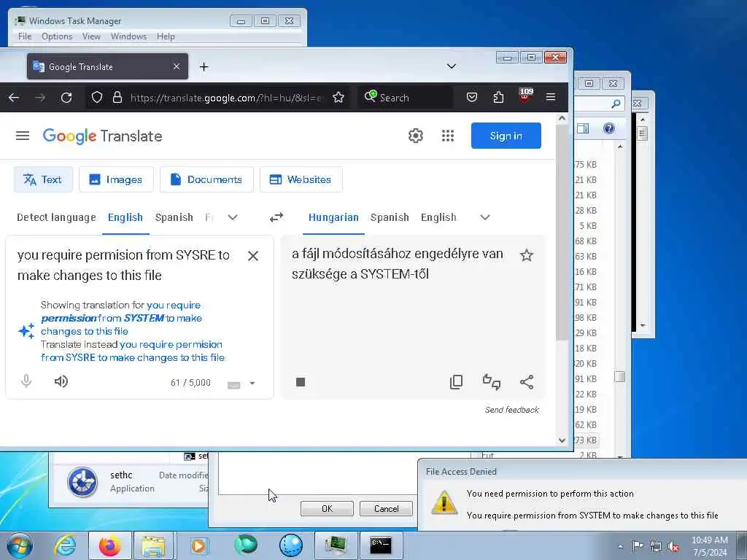
Task: Open Help menu in Task Manager
Action: pos(166,36)
